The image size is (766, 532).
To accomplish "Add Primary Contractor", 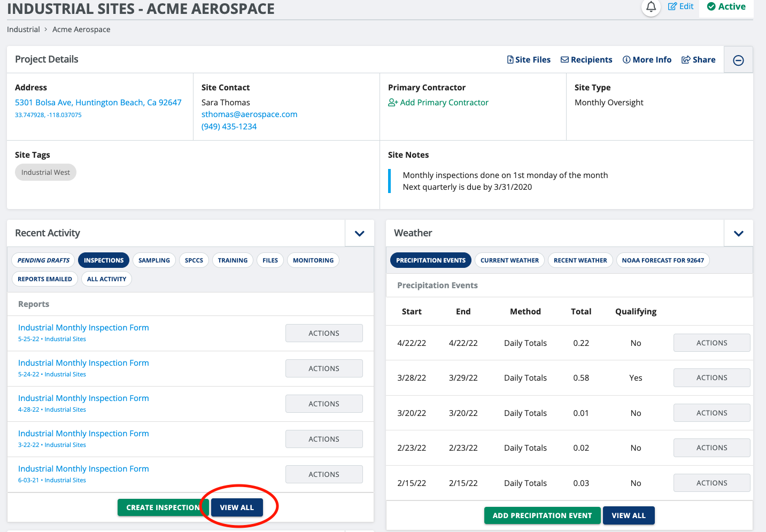I will pos(438,103).
